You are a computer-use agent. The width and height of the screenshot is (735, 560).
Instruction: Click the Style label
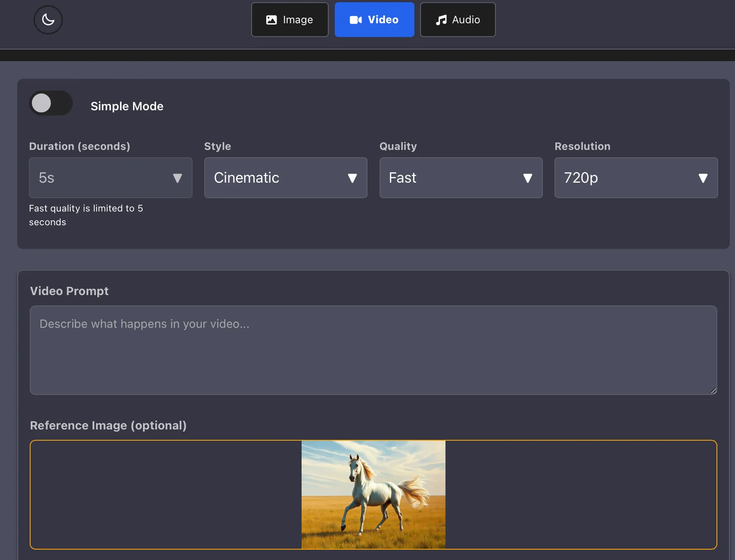218,146
